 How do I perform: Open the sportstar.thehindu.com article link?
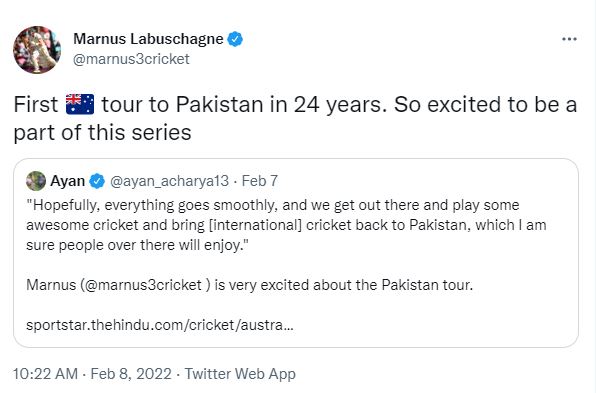[x=160, y=325]
